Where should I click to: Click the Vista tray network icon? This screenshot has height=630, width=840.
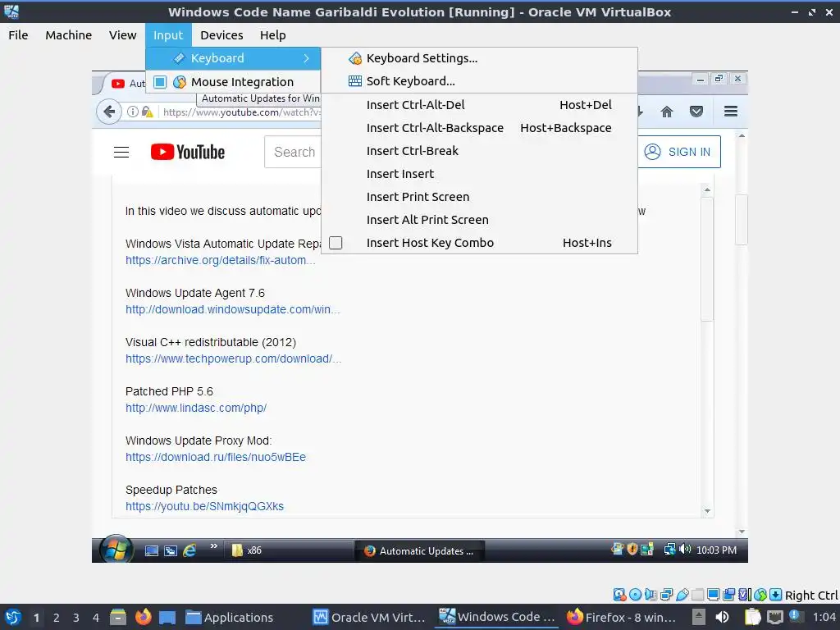click(x=669, y=549)
